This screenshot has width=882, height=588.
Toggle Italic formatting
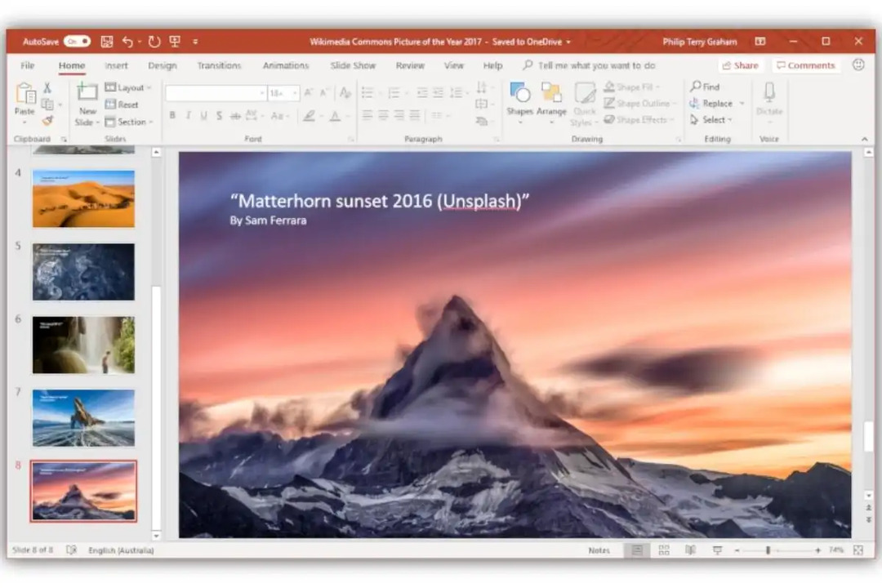click(188, 116)
